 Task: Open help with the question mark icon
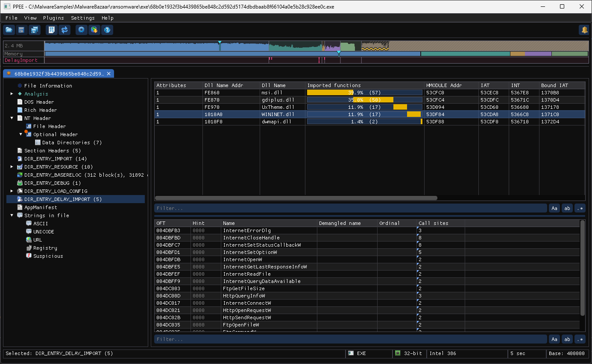(107, 30)
